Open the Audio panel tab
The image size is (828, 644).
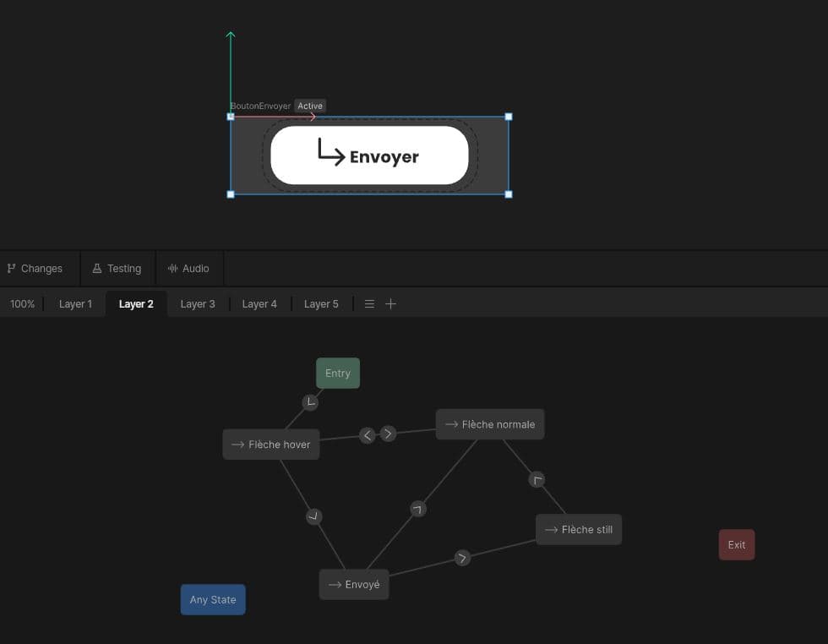point(188,269)
